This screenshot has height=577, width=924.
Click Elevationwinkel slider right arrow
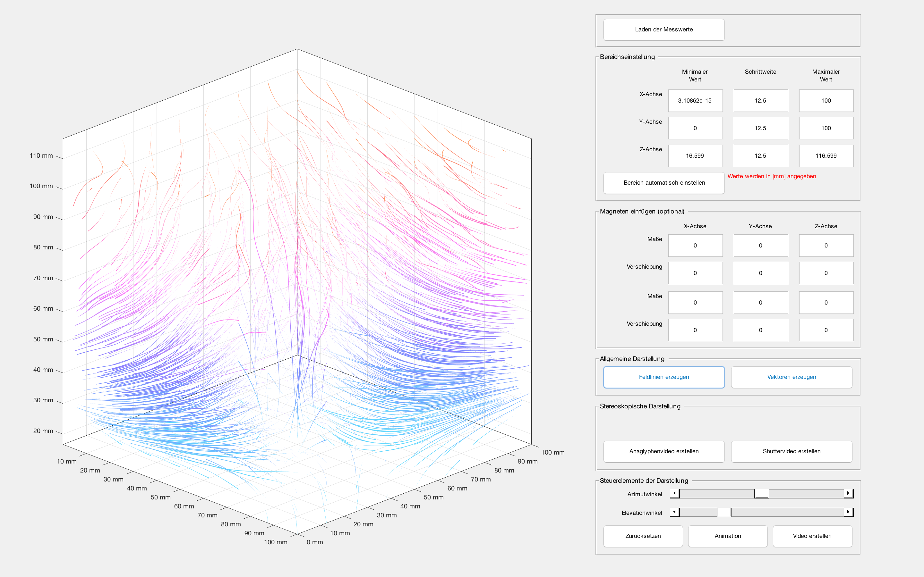point(848,512)
